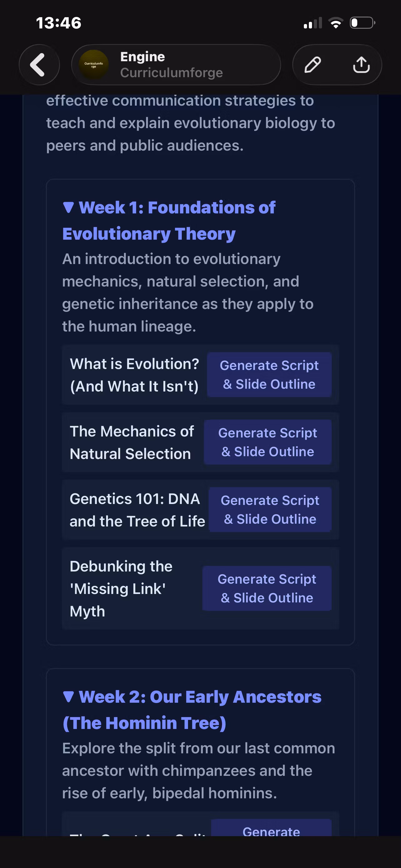Generate script for What is Evolution lesson
The width and height of the screenshot is (401, 868).
[269, 375]
